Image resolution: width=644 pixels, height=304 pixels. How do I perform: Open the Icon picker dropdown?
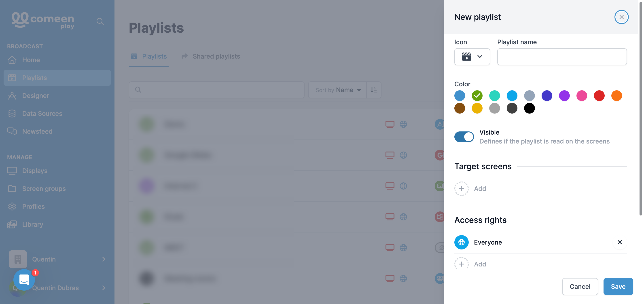[x=472, y=57]
